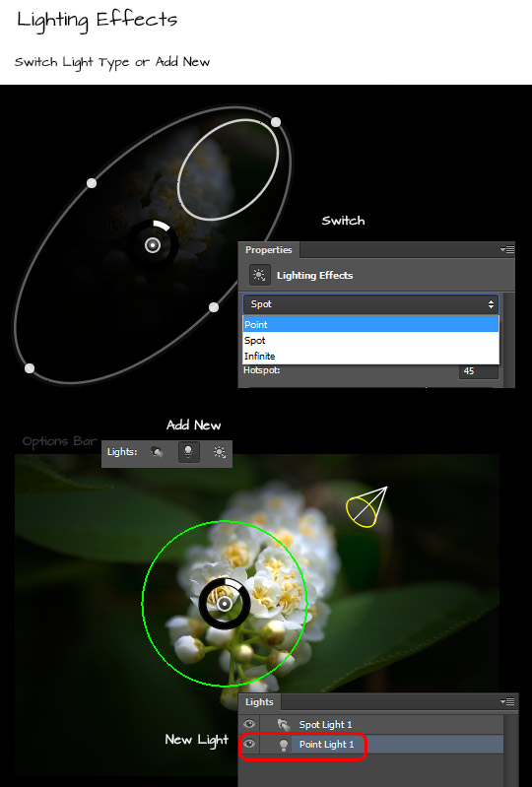Select the Lights panel tab

(259, 702)
